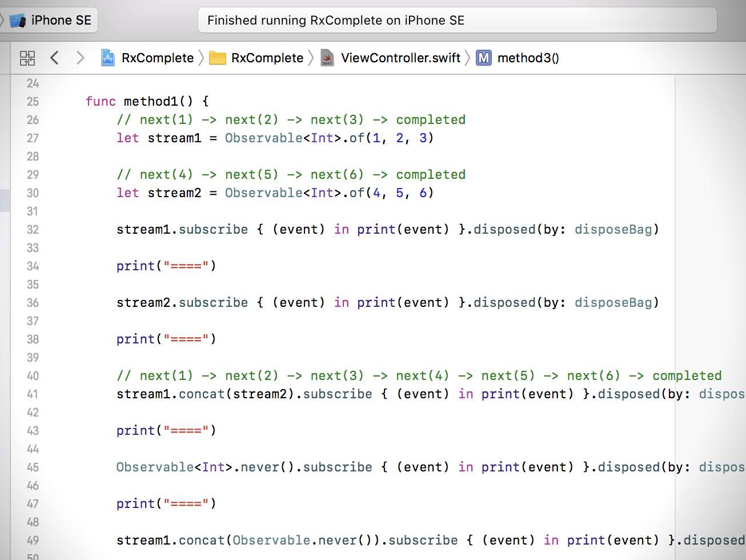Click the RxComplete project icon in breadcrumb

point(107,58)
